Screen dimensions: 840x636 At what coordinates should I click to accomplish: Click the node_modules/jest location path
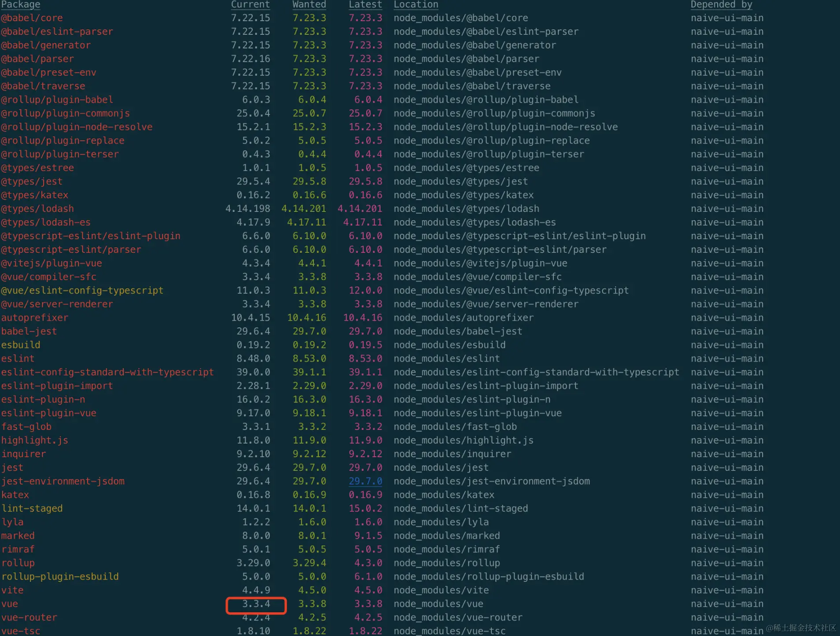click(441, 468)
